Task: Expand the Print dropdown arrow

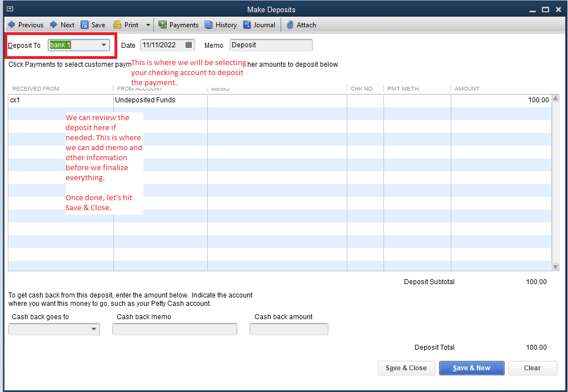Action: pos(147,24)
